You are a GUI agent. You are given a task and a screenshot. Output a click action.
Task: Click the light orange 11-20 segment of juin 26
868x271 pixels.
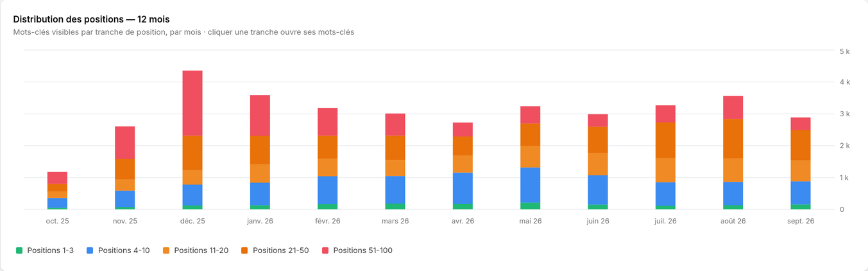[598, 164]
